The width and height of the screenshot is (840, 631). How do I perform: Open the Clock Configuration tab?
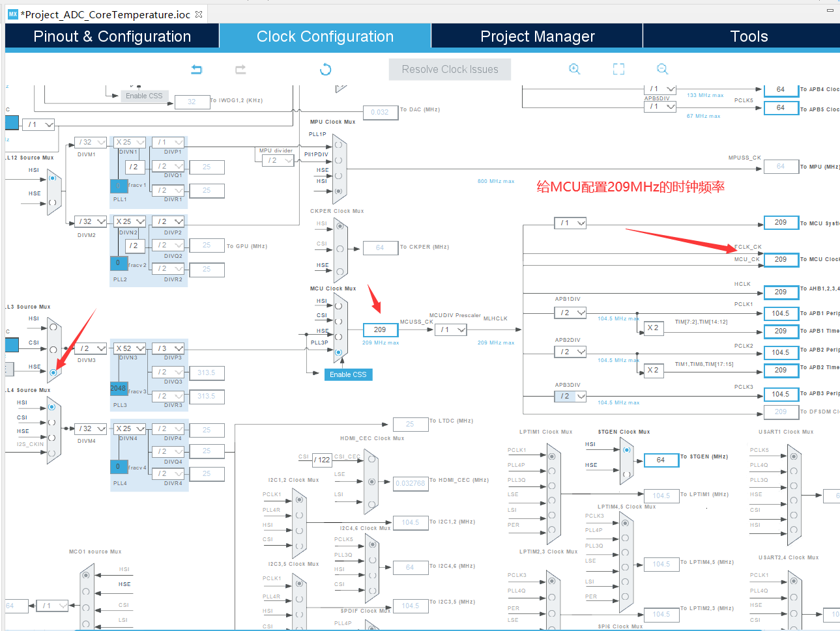[x=325, y=36]
